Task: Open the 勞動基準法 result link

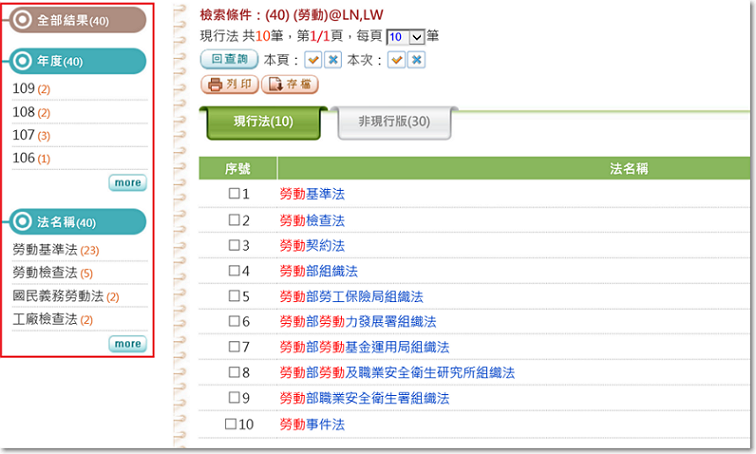Action: (312, 193)
